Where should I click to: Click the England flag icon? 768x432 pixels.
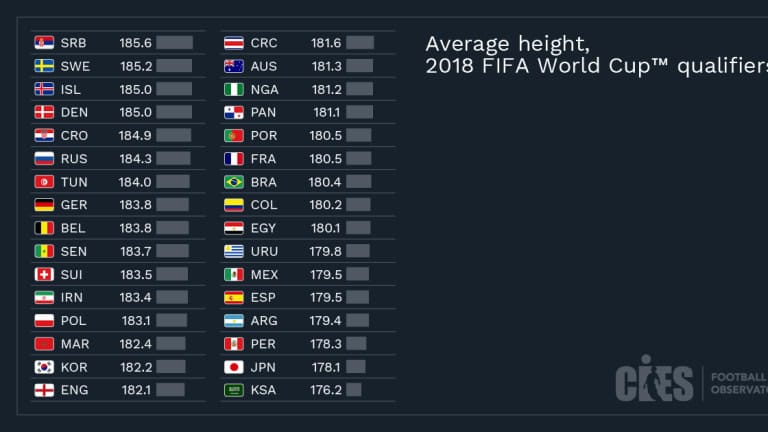click(44, 390)
